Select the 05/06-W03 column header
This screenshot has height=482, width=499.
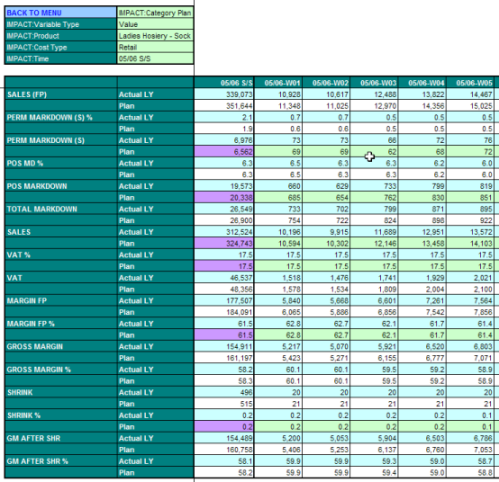374,83
